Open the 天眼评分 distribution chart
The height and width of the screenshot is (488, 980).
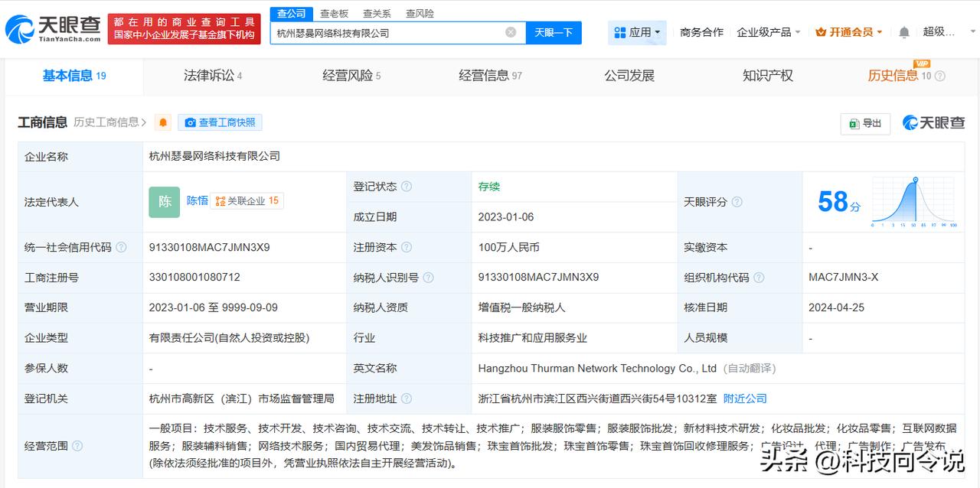pyautogui.click(x=914, y=202)
